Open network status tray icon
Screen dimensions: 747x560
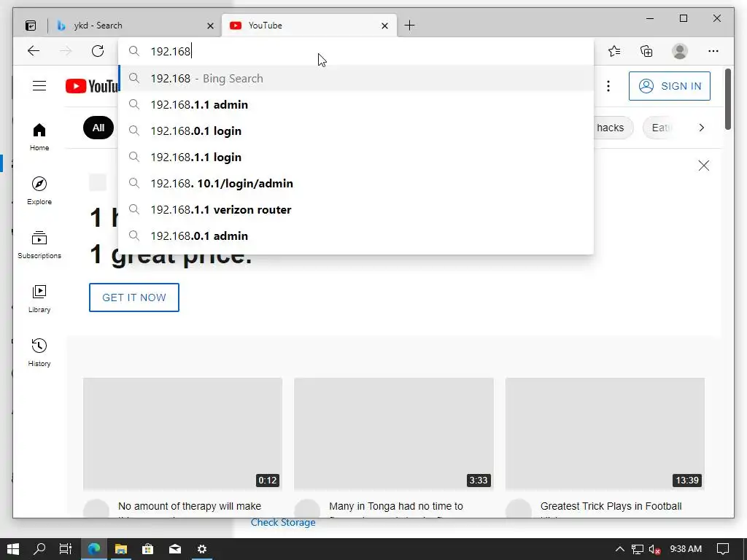638,549
